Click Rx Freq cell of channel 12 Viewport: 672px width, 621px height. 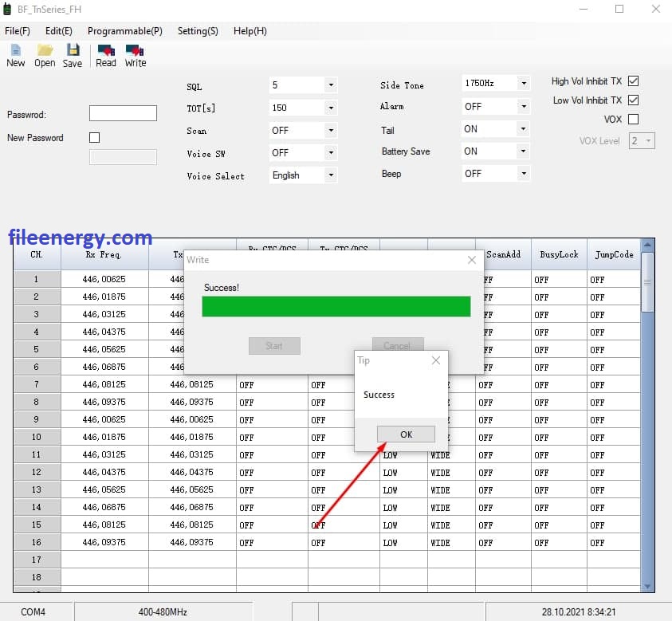tap(104, 472)
